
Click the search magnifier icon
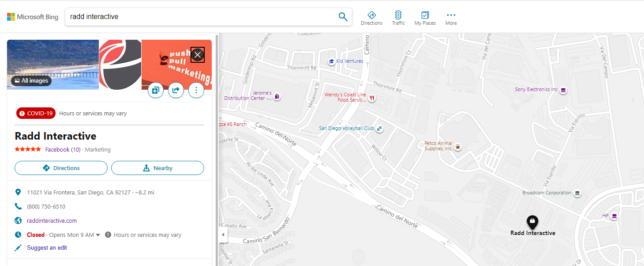(343, 17)
